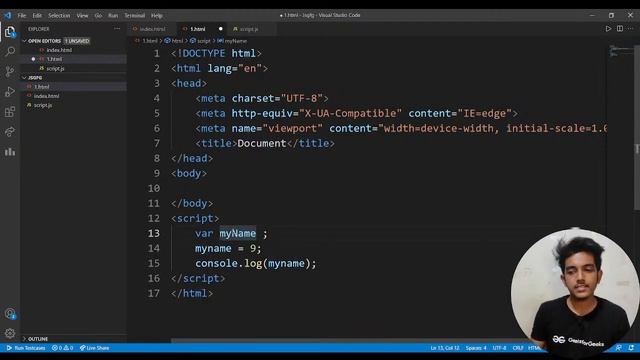This screenshot has width=640, height=360.
Task: Click "myname = 9;" on line 14
Action: 228,248
